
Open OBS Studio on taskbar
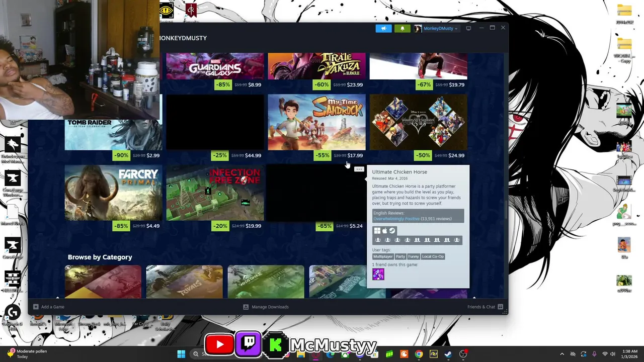tap(463, 354)
